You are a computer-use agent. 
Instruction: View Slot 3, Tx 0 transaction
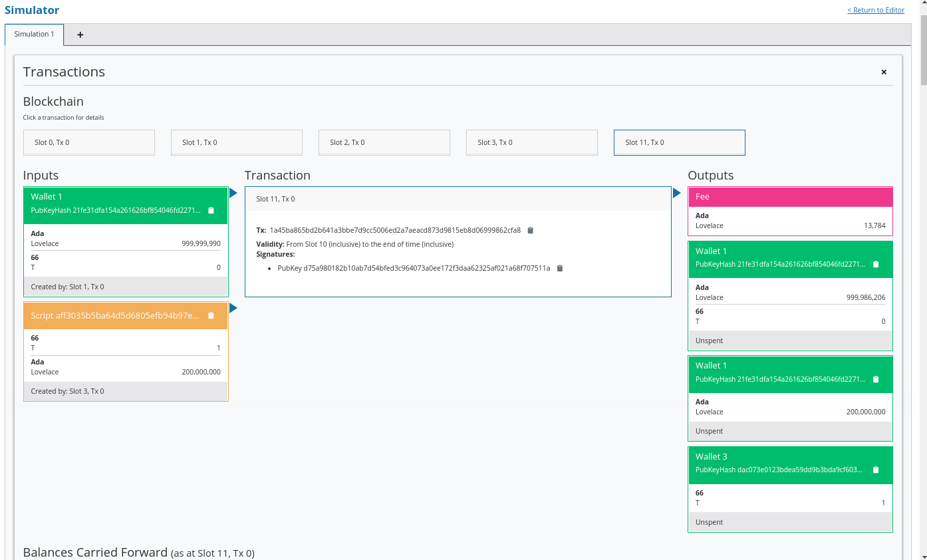532,142
